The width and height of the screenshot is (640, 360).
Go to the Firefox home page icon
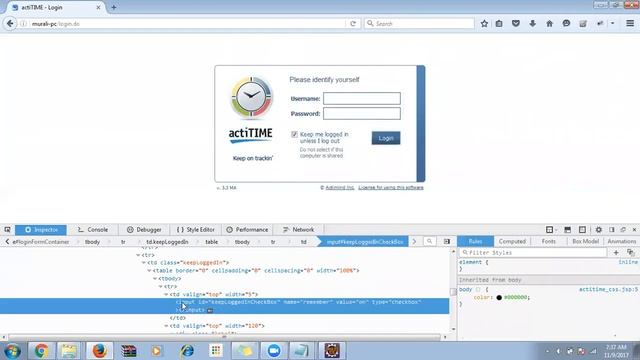pyautogui.click(x=549, y=24)
